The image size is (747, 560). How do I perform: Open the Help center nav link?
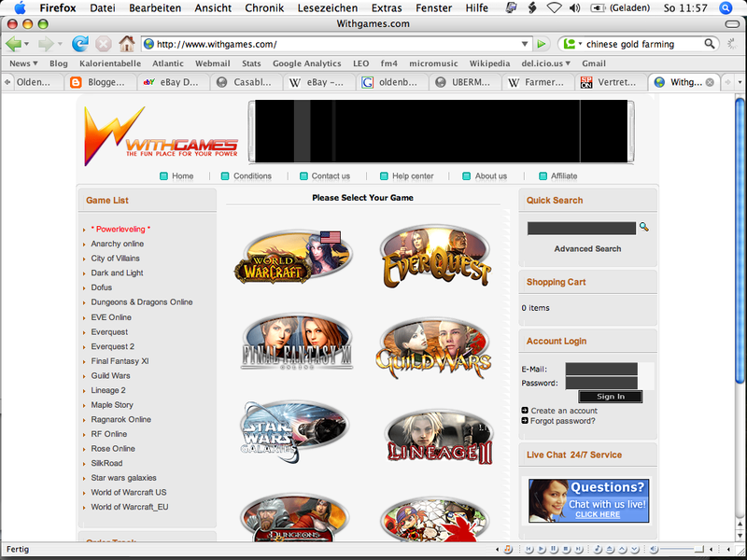413,176
